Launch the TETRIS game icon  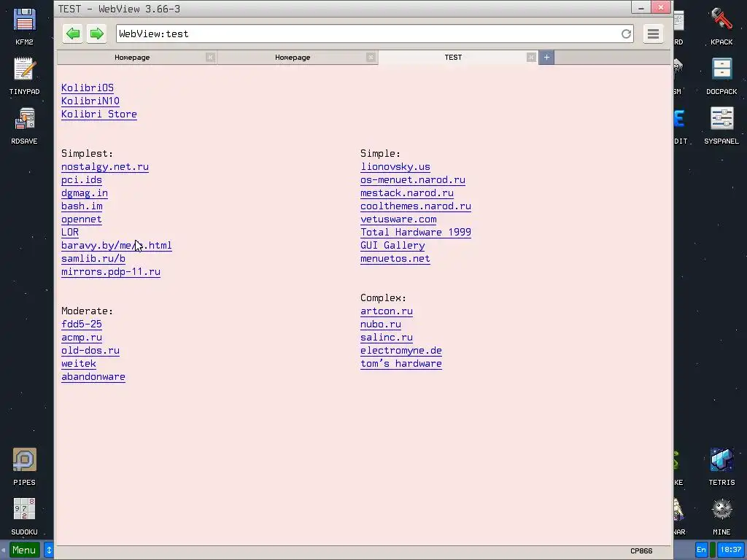(x=721, y=467)
